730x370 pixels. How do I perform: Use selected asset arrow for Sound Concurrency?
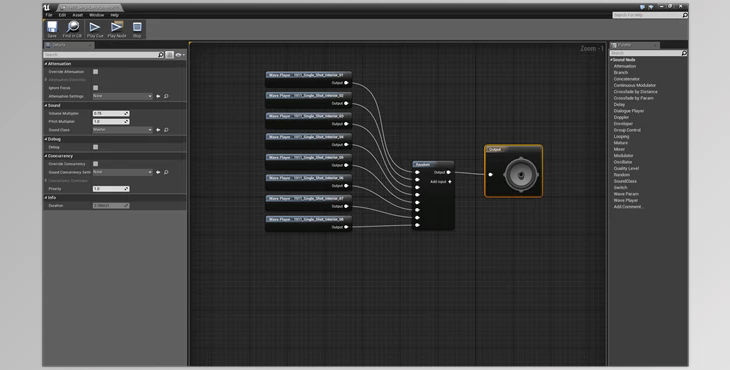158,172
